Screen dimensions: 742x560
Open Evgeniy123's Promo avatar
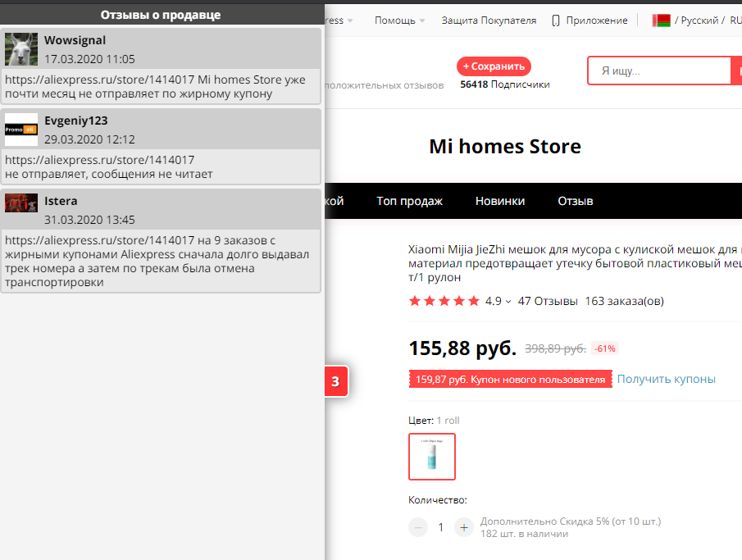point(21,130)
